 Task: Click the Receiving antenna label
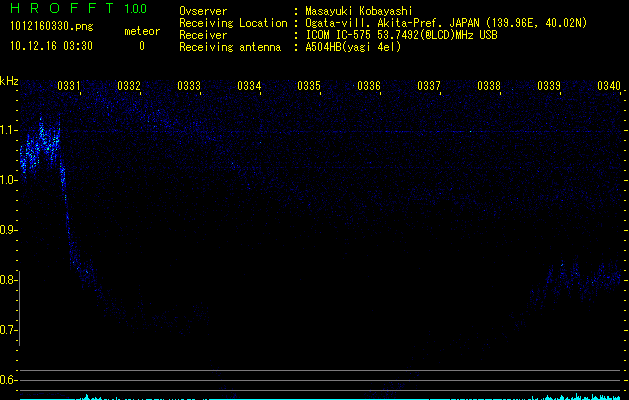tap(230, 47)
